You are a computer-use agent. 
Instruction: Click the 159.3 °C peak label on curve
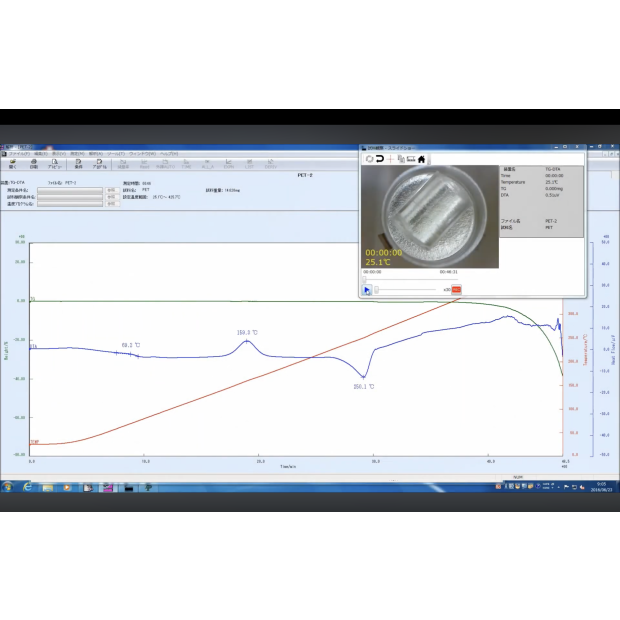coord(247,332)
